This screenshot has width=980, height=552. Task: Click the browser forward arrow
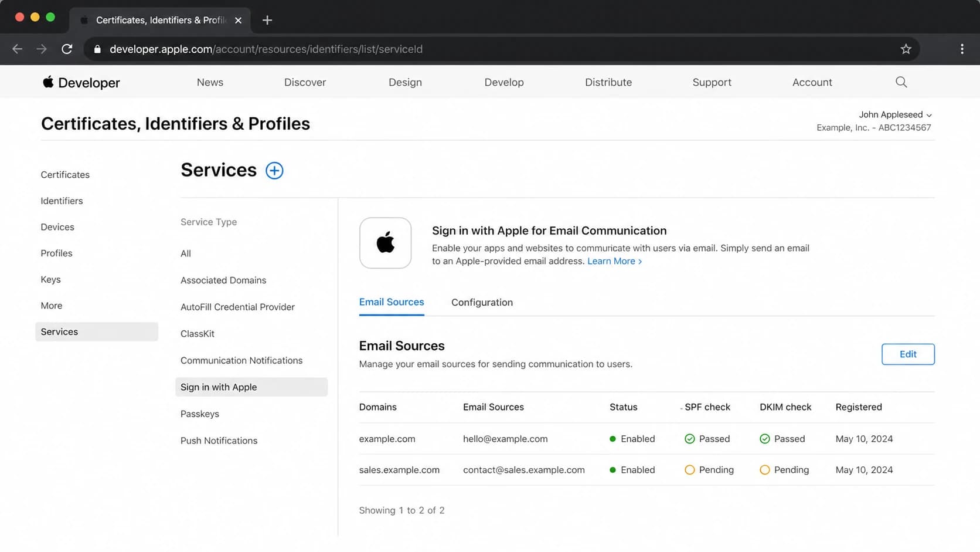tap(42, 49)
